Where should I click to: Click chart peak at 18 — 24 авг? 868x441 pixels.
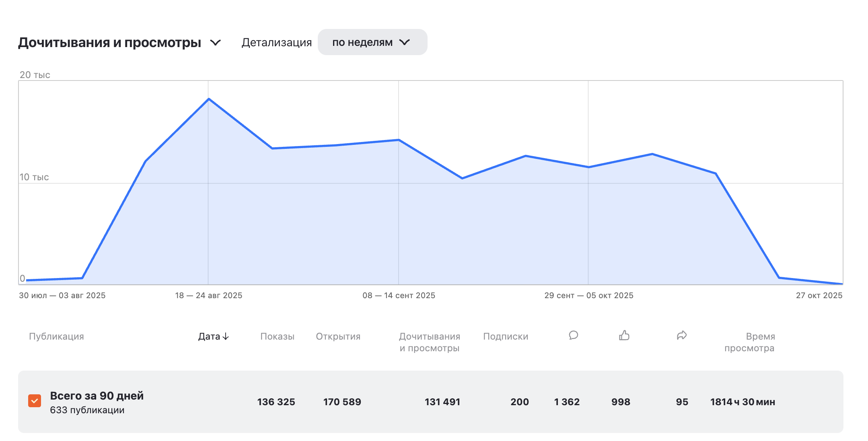point(208,99)
